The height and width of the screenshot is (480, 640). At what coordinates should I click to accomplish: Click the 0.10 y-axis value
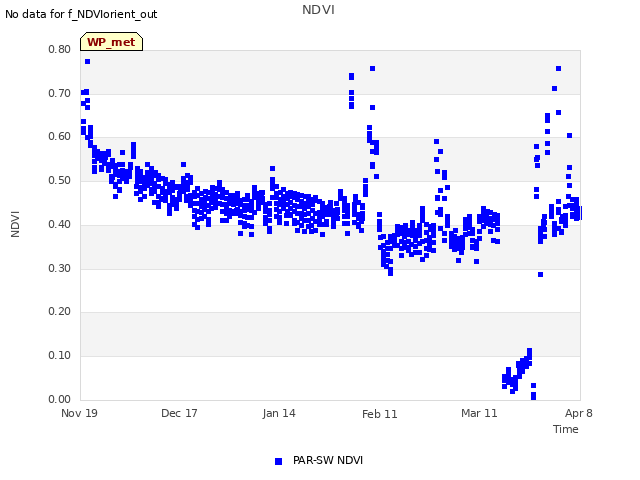[60, 356]
